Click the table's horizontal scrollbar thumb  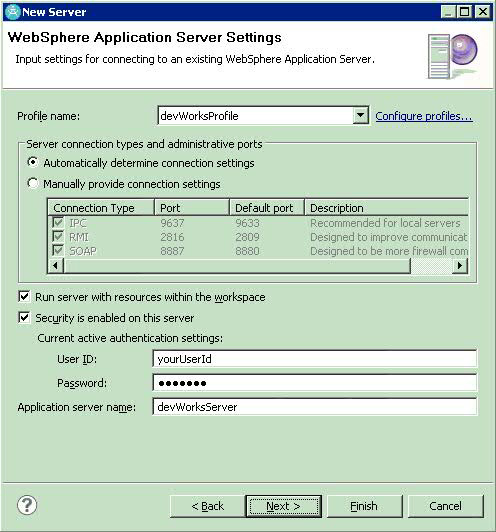coord(237,265)
